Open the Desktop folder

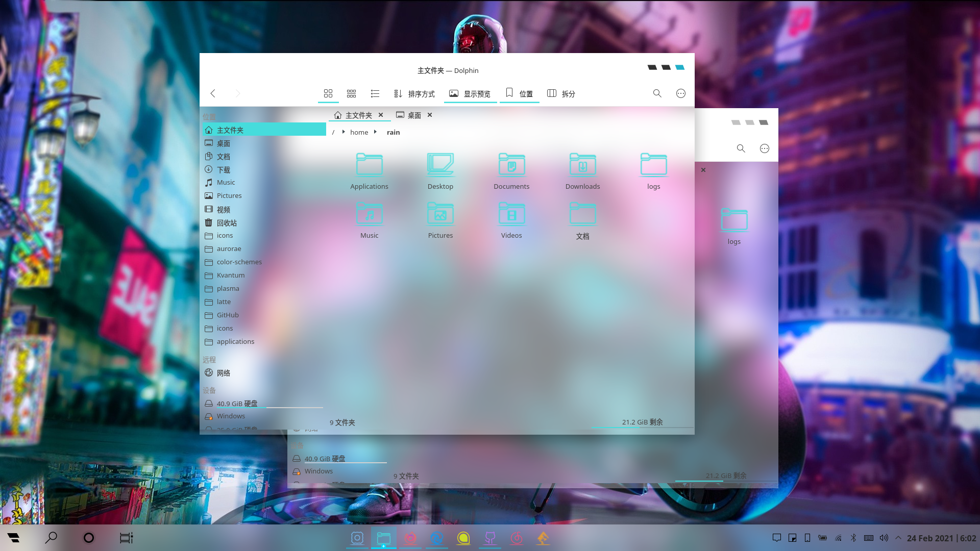point(440,171)
